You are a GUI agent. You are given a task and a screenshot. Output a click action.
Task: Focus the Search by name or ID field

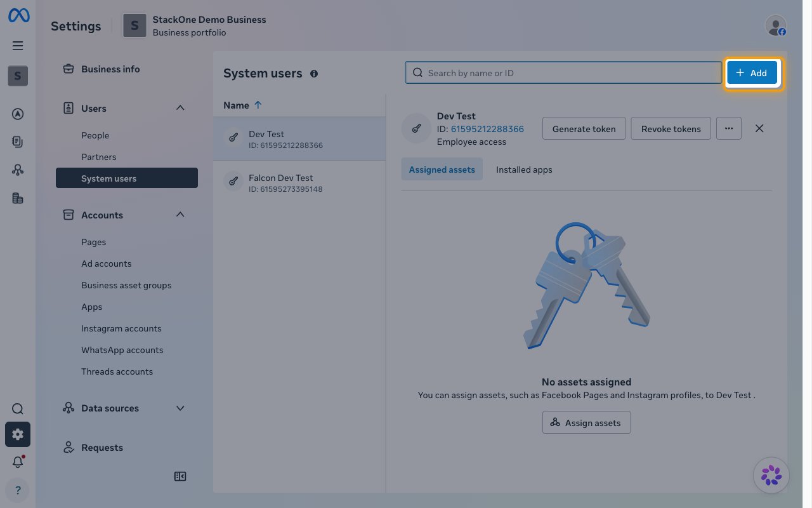(x=563, y=73)
